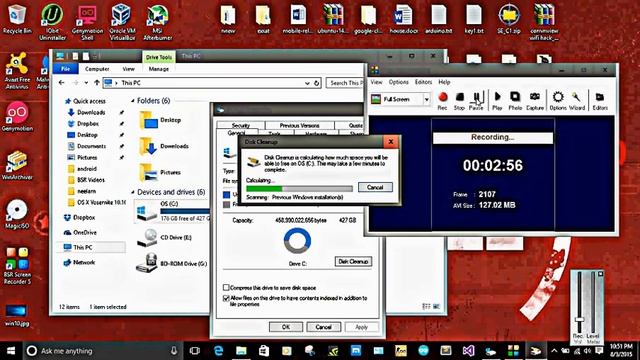
Task: Pause the recording in screen recorder
Action: (x=476, y=100)
